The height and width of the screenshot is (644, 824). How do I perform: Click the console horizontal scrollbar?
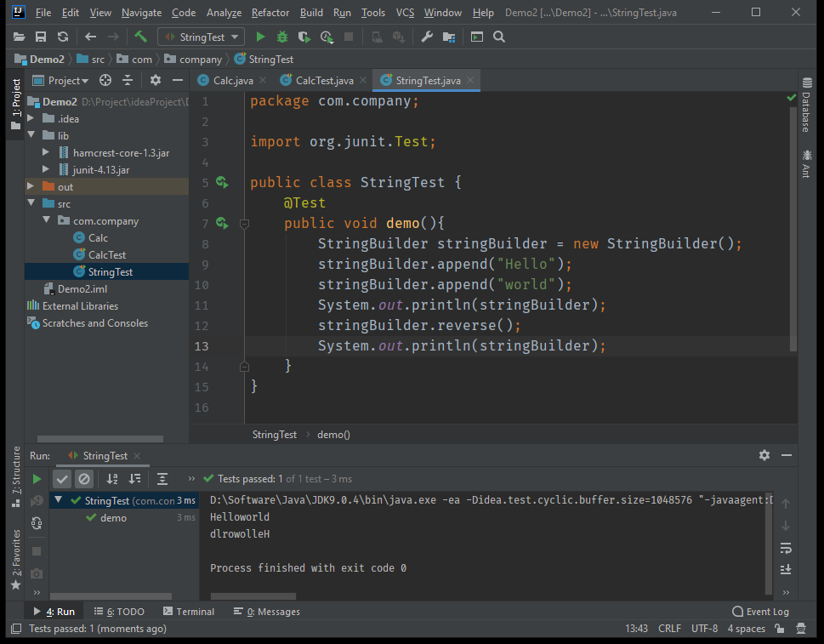click(x=253, y=596)
